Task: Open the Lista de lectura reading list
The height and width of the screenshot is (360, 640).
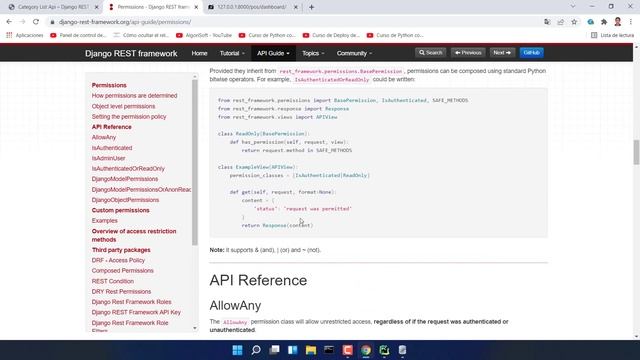Action: point(613,36)
